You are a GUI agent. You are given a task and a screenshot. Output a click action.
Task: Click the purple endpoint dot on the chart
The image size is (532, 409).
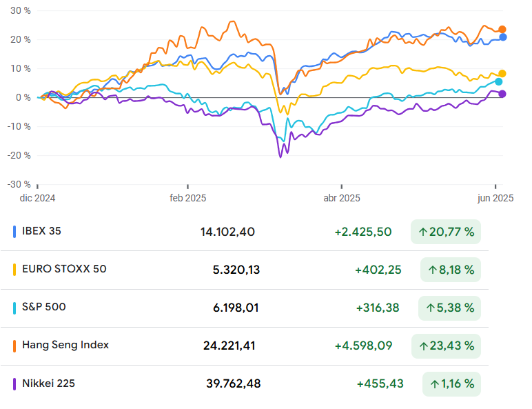502,94
